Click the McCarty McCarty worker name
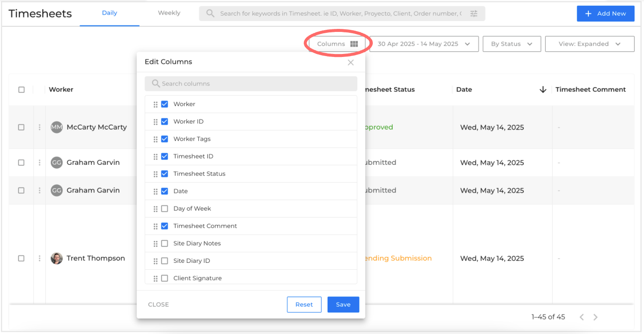This screenshot has height=334, width=644. (x=97, y=127)
